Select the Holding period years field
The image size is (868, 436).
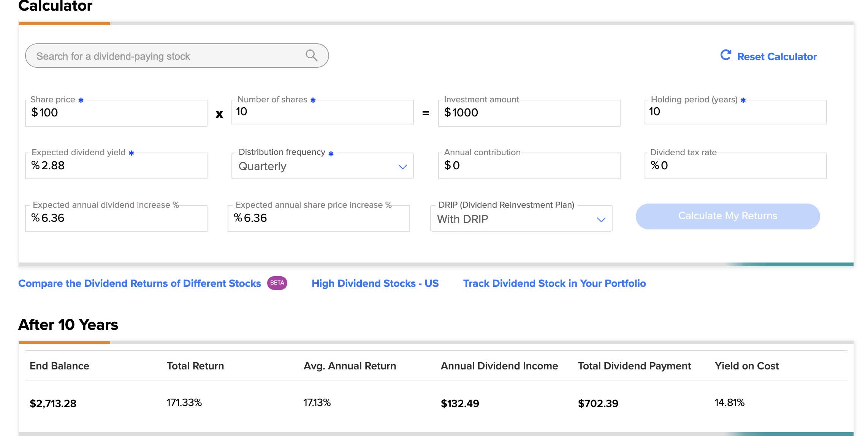736,112
